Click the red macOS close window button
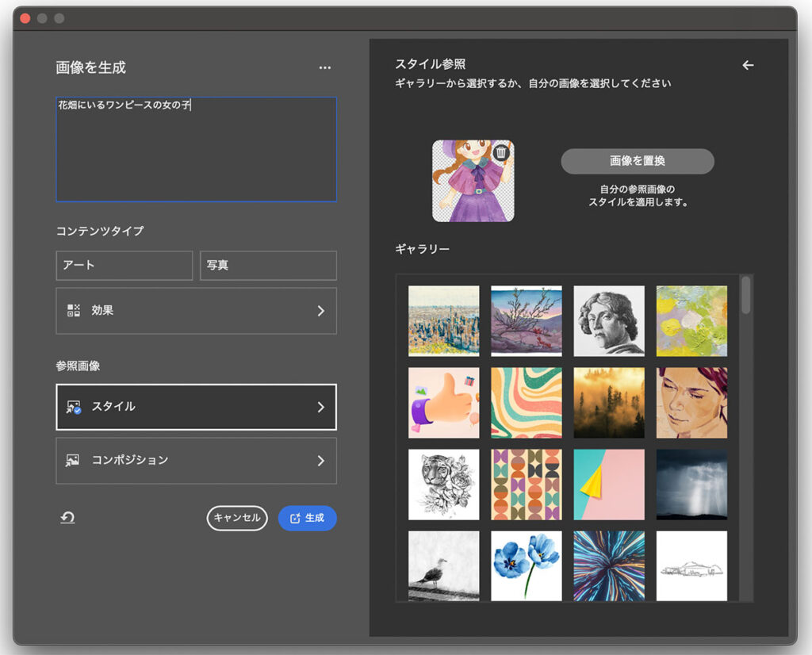Viewport: 812px width, 655px height. tap(25, 18)
